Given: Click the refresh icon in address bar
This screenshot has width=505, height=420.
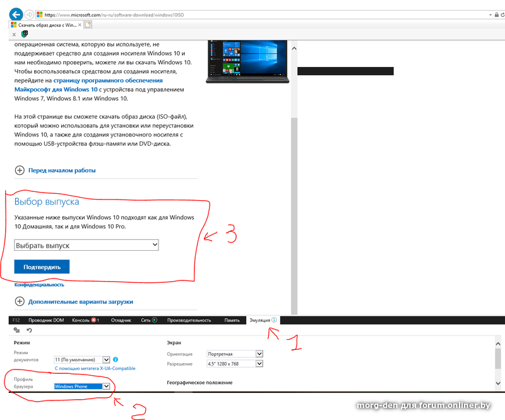Looking at the screenshot, I should (x=502, y=15).
